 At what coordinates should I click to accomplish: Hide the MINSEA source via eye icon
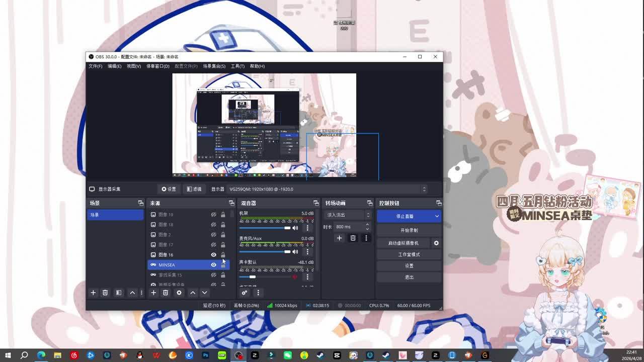coord(213,265)
